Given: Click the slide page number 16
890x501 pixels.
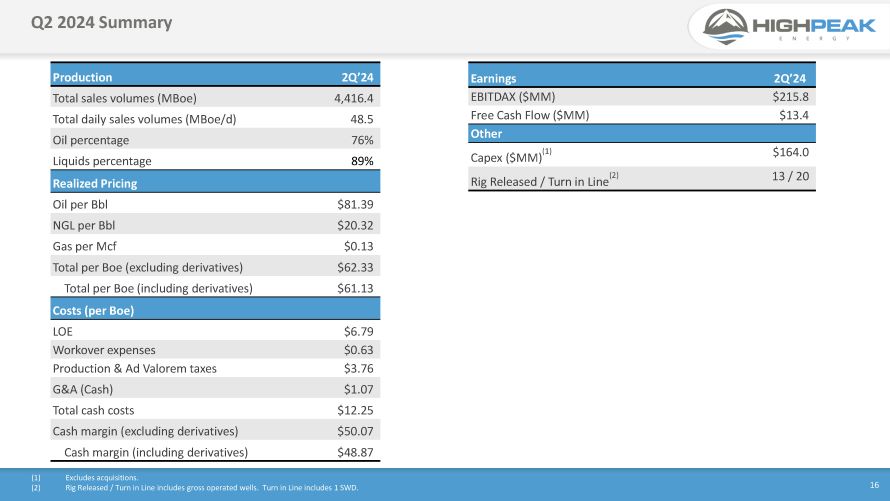Looking at the screenshot, I should (x=872, y=483).
